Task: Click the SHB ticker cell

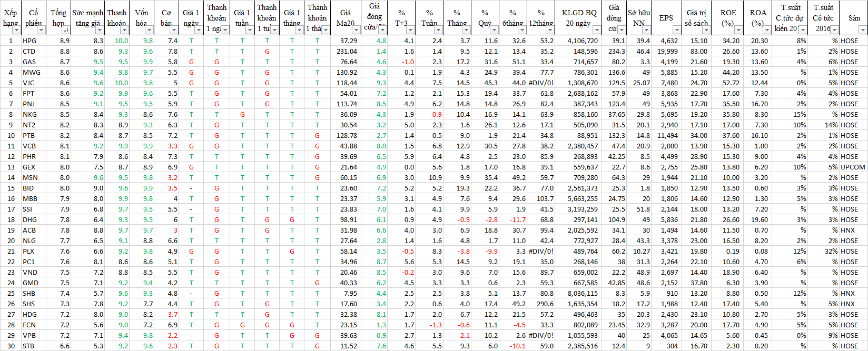Action: tap(34, 293)
